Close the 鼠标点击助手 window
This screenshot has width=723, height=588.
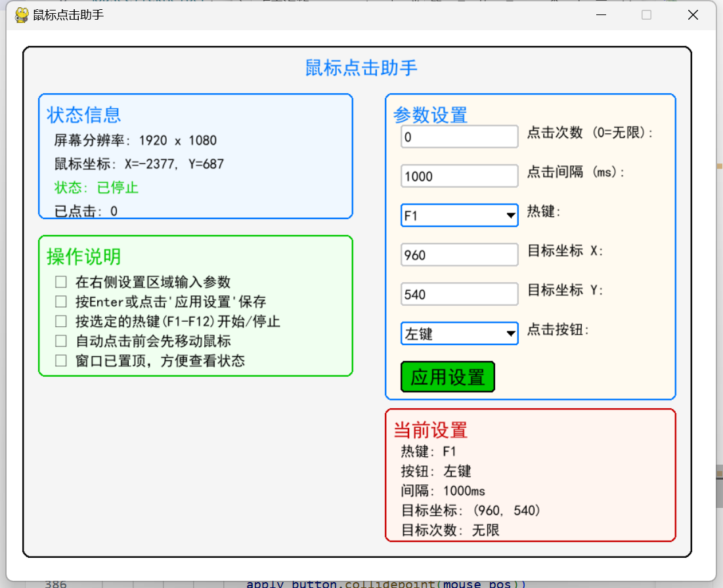(693, 14)
